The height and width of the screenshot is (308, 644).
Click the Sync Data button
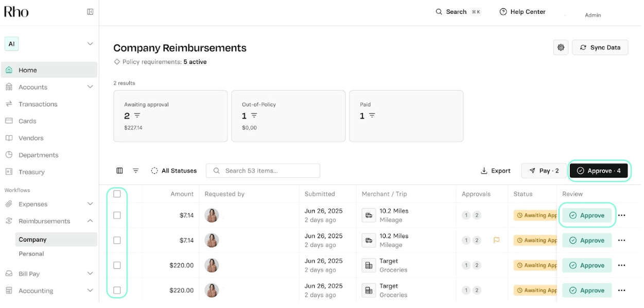[600, 47]
